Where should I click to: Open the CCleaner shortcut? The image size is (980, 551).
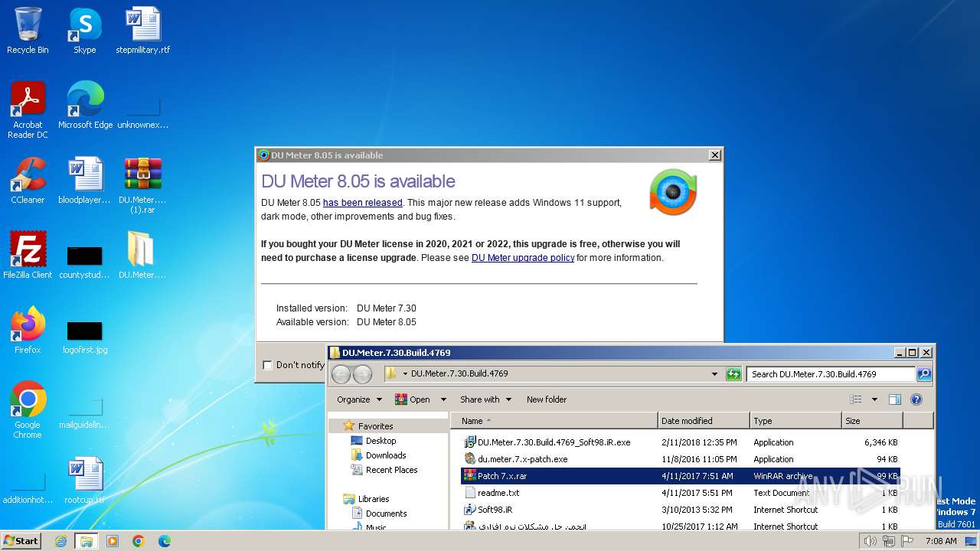point(28,181)
